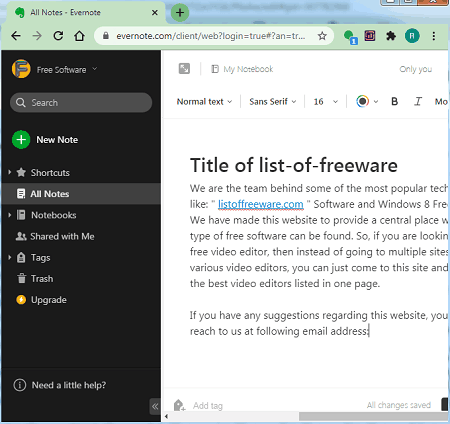Focus the Search notes field
The width and height of the screenshot is (450, 424).
click(x=81, y=102)
